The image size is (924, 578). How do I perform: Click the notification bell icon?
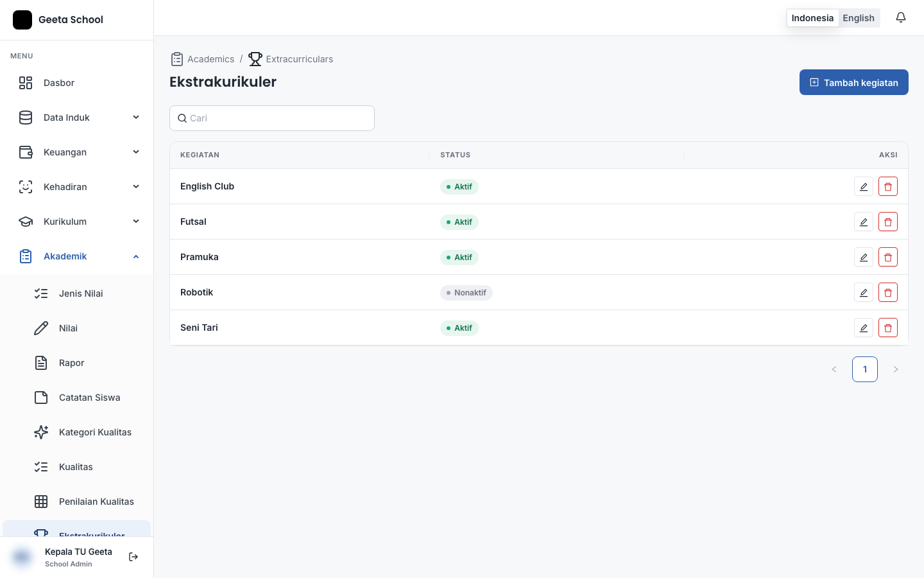coord(901,18)
